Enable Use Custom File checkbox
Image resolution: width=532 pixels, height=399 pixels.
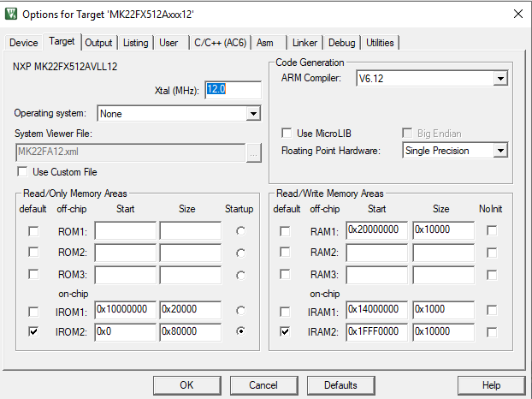tap(22, 171)
